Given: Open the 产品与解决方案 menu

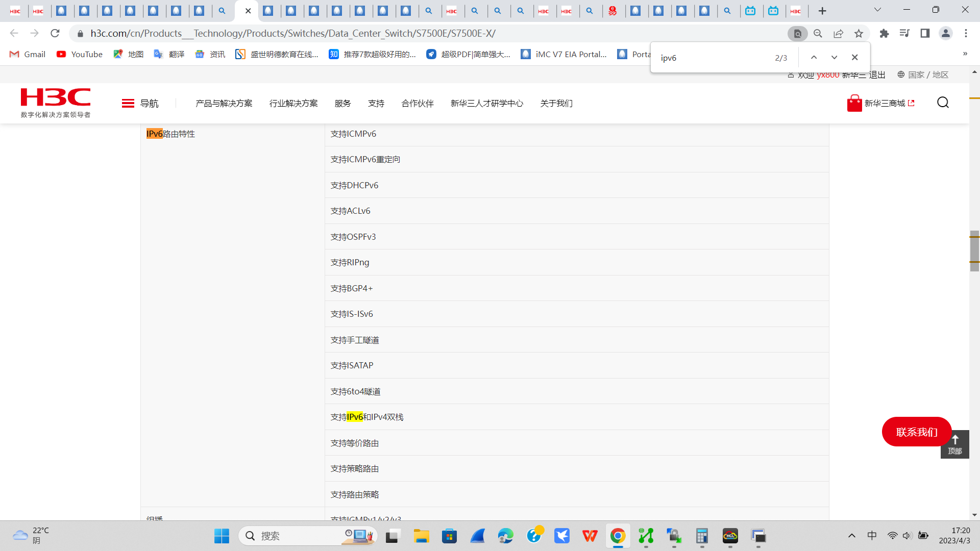Looking at the screenshot, I should point(224,104).
